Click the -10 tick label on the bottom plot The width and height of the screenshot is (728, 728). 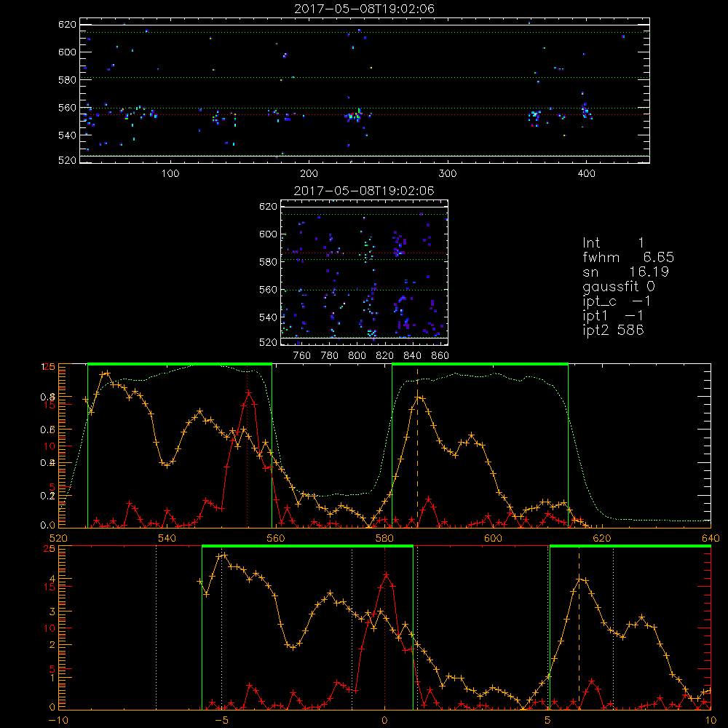tap(58, 721)
